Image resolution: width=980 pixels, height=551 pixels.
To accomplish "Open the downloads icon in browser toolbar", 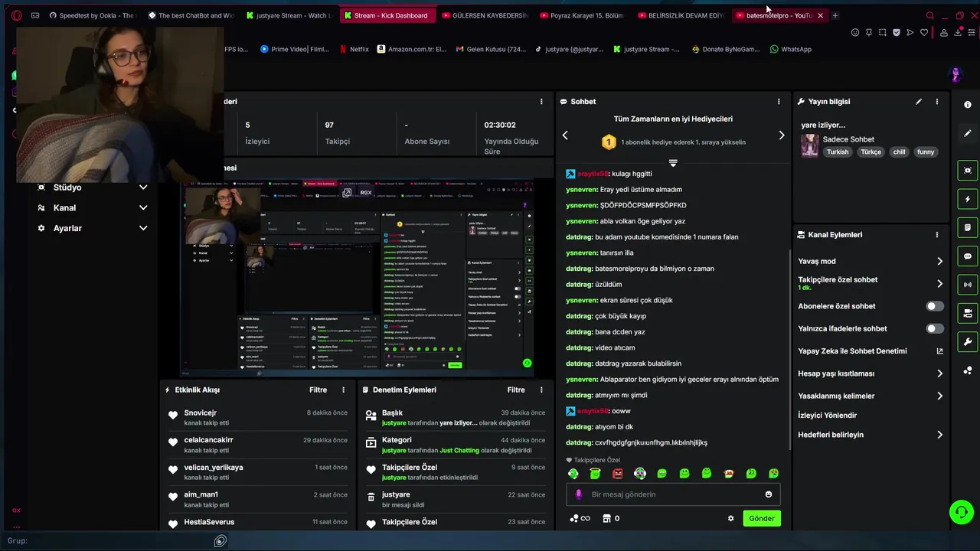I will coord(958,32).
